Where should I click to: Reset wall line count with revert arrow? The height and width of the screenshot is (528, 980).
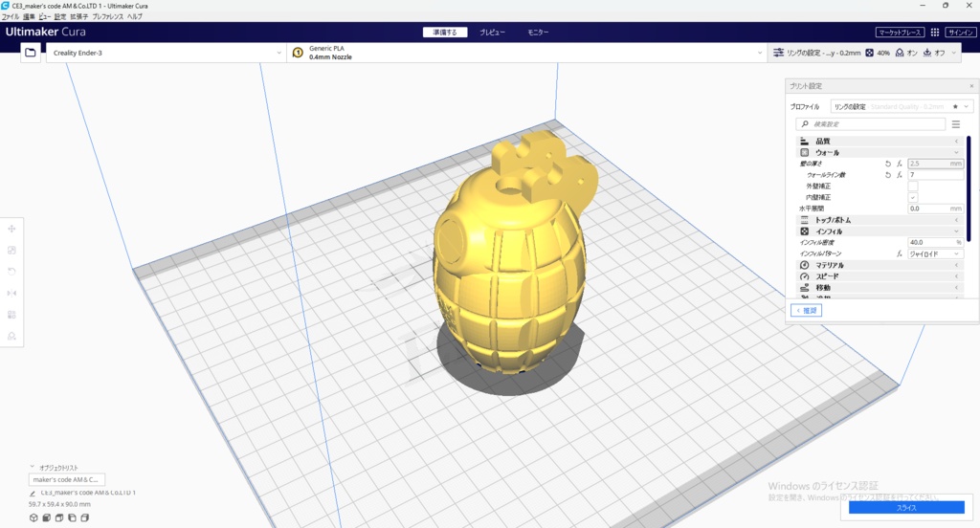(887, 175)
